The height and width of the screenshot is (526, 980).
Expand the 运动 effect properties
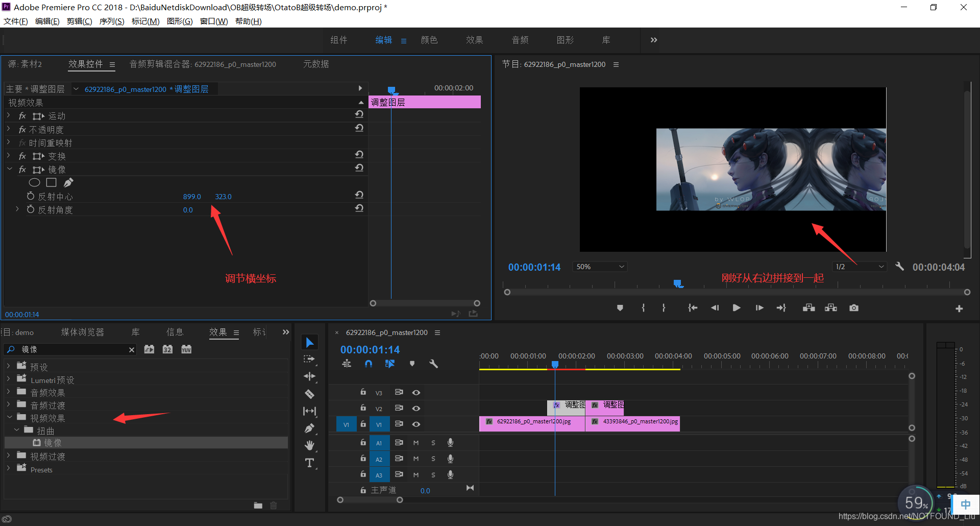tap(9, 116)
